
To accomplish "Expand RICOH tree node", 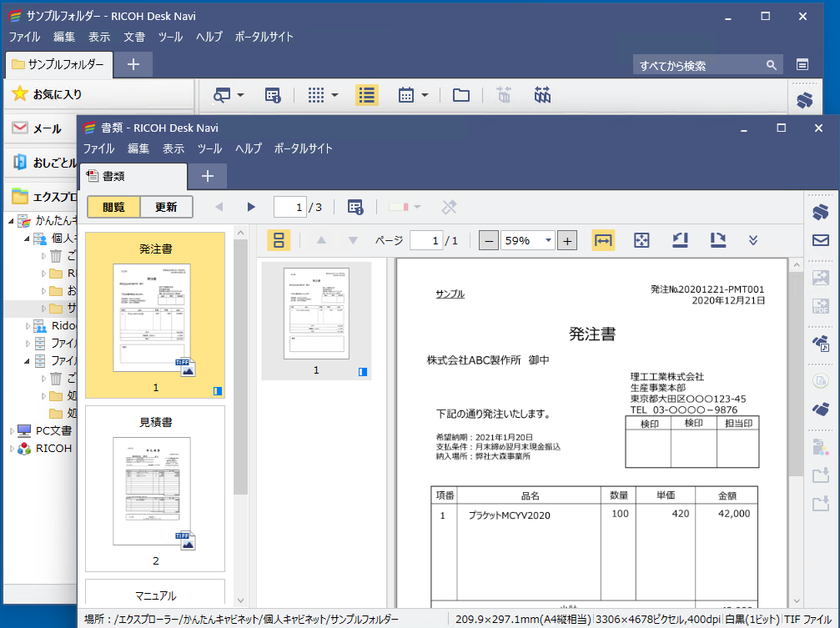I will coord(12,449).
